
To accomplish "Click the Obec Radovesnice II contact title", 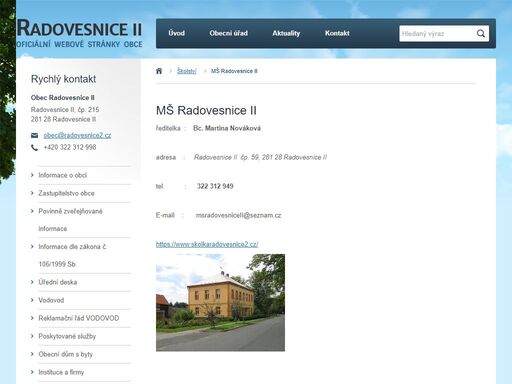I will click(63, 98).
